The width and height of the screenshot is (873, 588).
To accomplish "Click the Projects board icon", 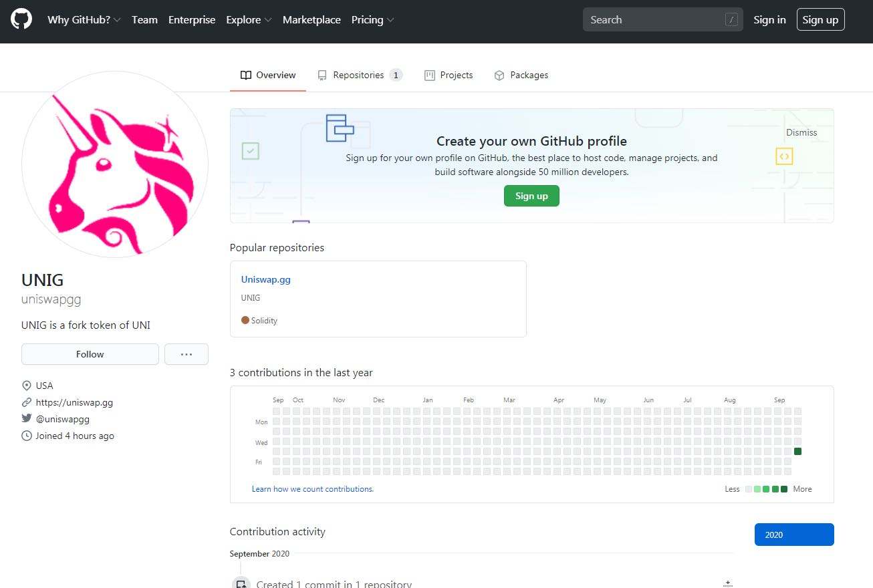I will (x=430, y=76).
